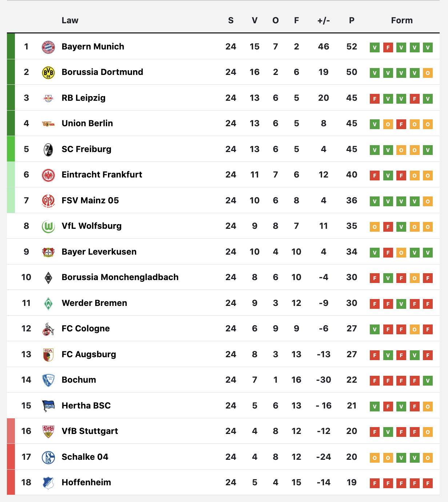Click the Bayern Munich club crest
448x502 pixels.
(x=48, y=47)
